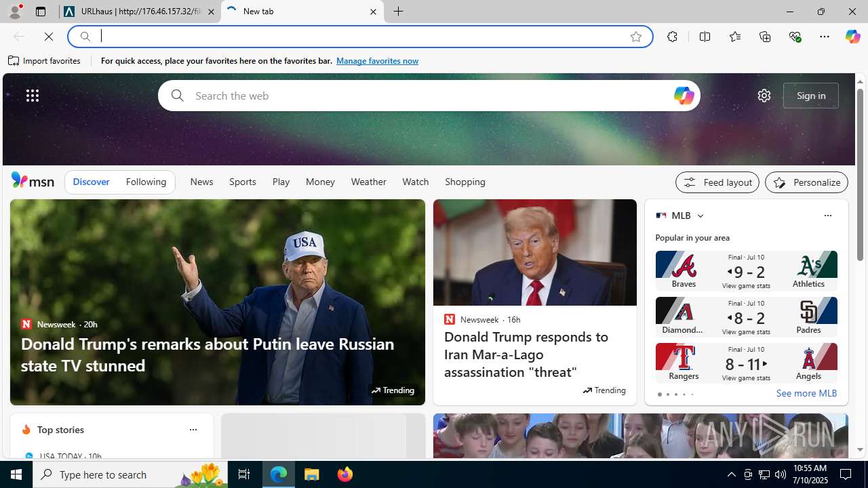Open MLB card more options ellipsis
Image resolution: width=868 pixels, height=488 pixels.
pos(827,216)
